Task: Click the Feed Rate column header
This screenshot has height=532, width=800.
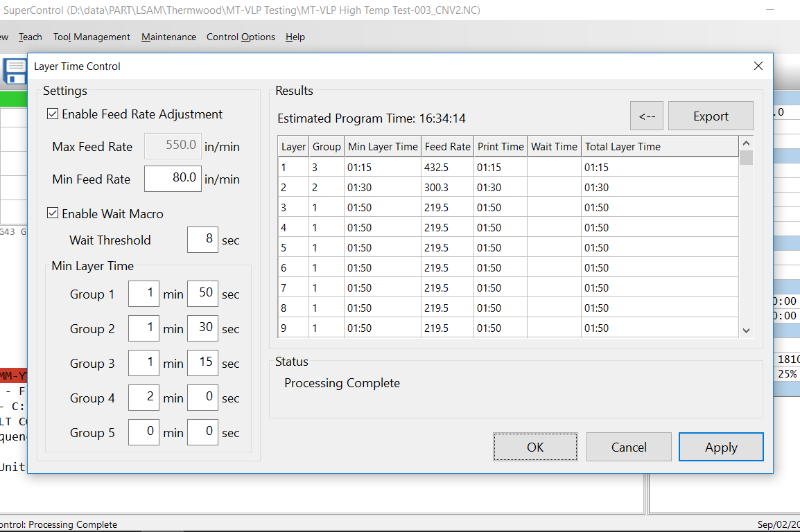Action: [x=447, y=146]
